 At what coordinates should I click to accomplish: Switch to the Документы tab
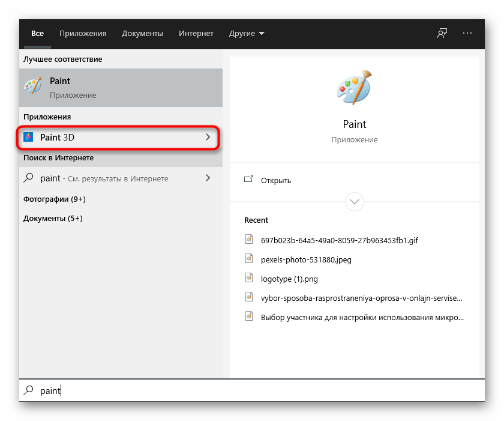click(142, 34)
